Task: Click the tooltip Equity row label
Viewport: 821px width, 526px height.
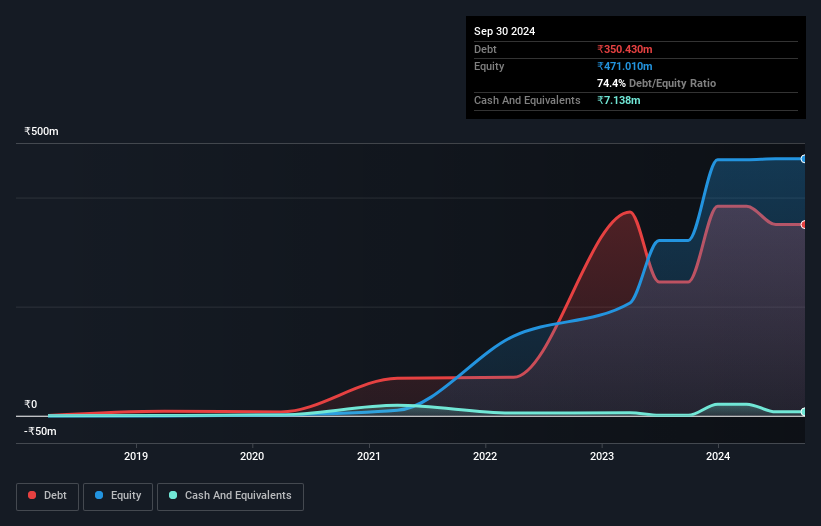Action: click(489, 66)
